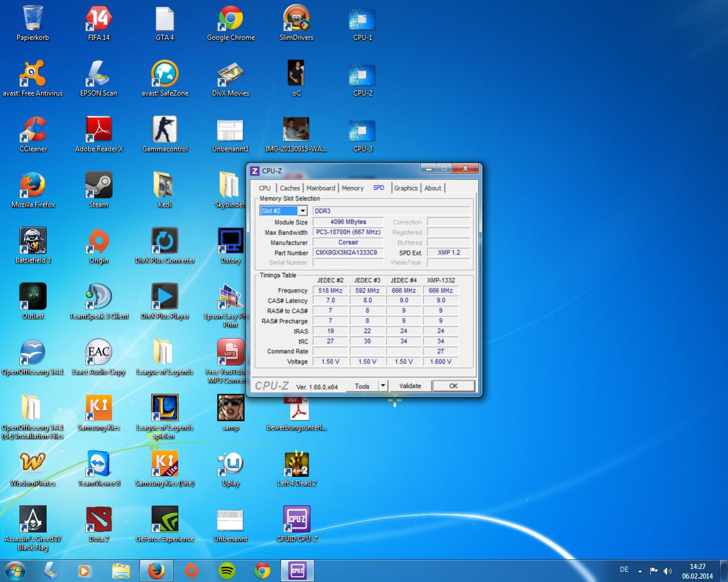
Task: Launch the Dota 2 desktop icon
Action: pyautogui.click(x=98, y=521)
